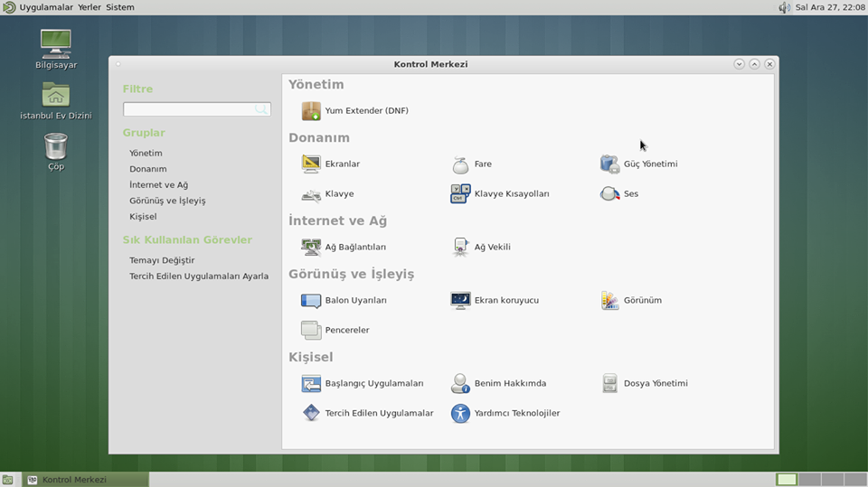The width and height of the screenshot is (868, 487).
Task: Click the volume speaker icon in top panel
Action: pos(784,7)
